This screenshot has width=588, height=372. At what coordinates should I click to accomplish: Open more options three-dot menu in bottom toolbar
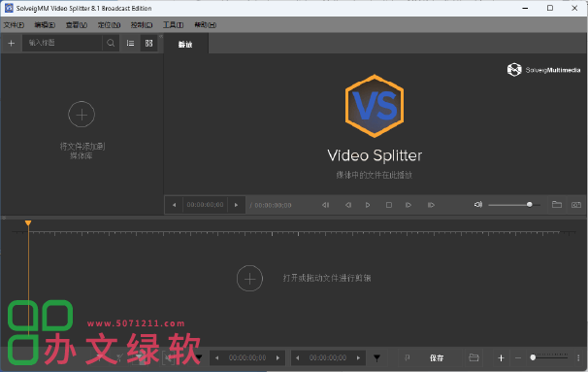coord(578,358)
